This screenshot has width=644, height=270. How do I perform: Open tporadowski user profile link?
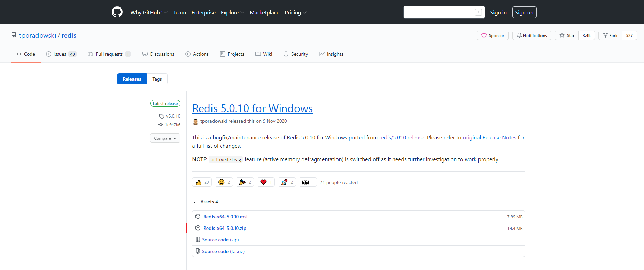[37, 35]
